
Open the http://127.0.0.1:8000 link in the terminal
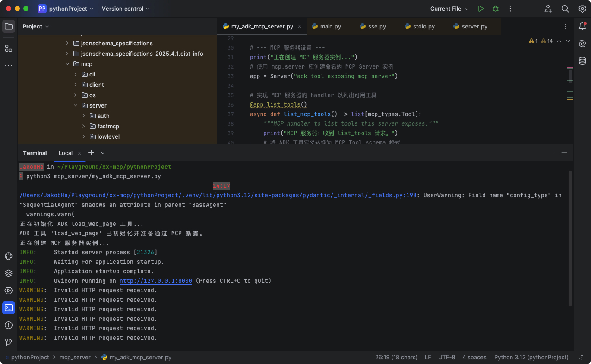(155, 281)
